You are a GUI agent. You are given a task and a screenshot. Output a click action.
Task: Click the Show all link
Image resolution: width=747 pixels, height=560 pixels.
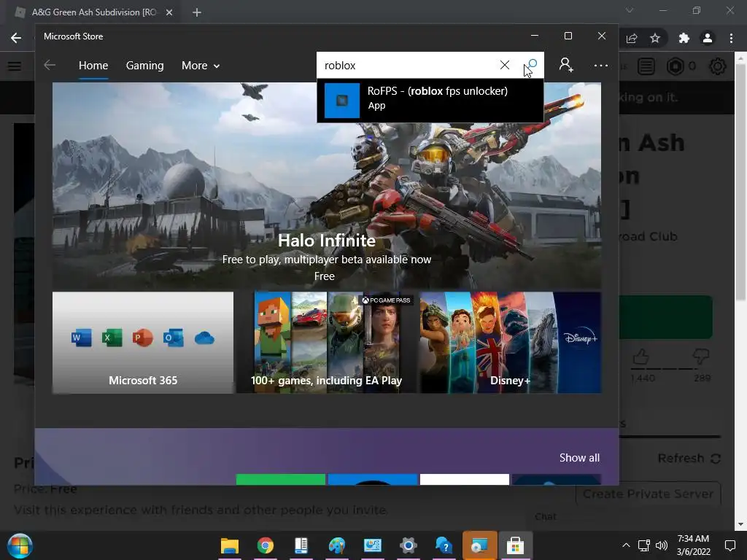tap(579, 458)
